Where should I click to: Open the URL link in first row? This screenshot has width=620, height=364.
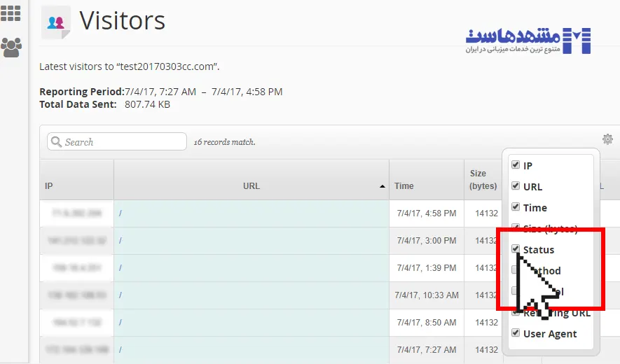click(x=120, y=213)
